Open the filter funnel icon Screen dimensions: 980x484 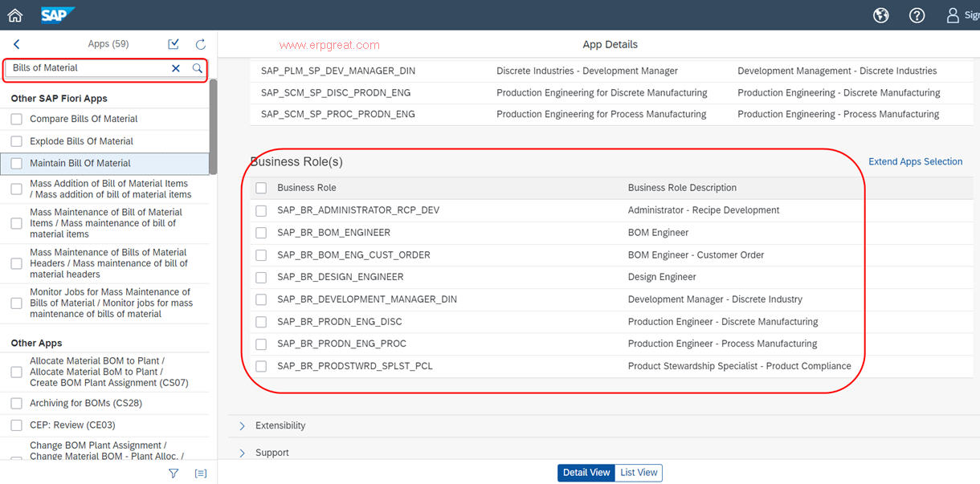[174, 474]
